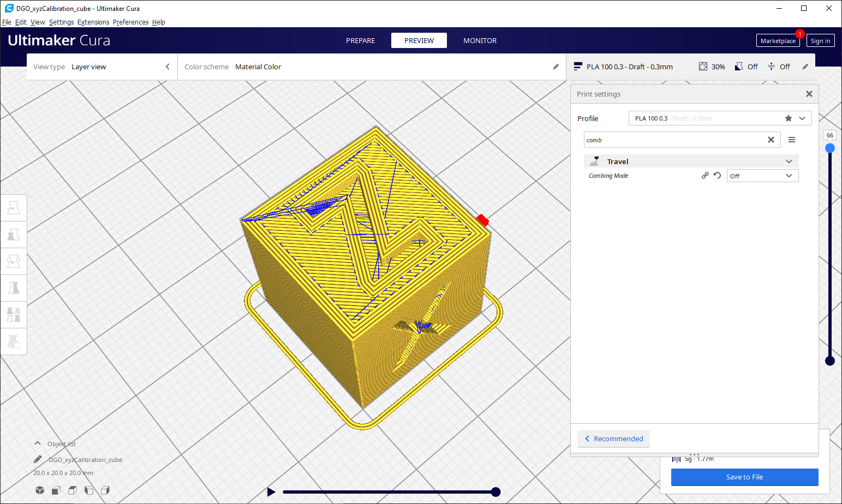The height and width of the screenshot is (504, 842).
Task: Click the red nozzle marker on the cube
Action: (x=482, y=220)
